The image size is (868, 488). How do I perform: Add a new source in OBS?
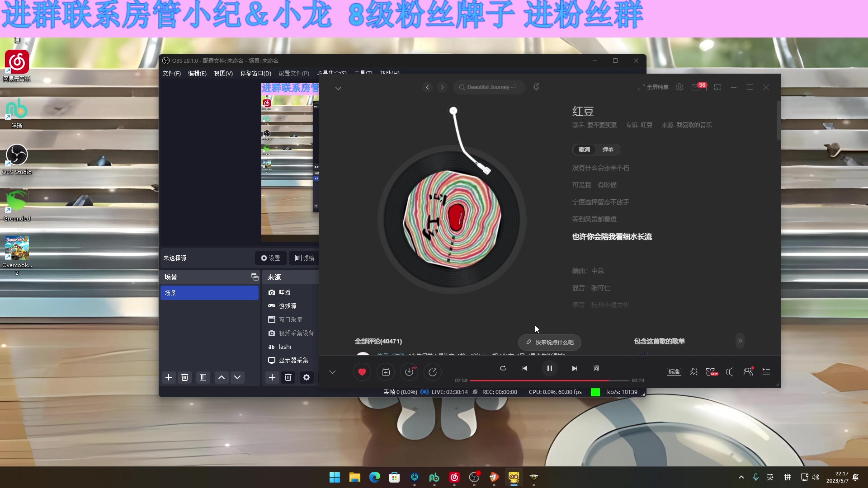[x=272, y=377]
